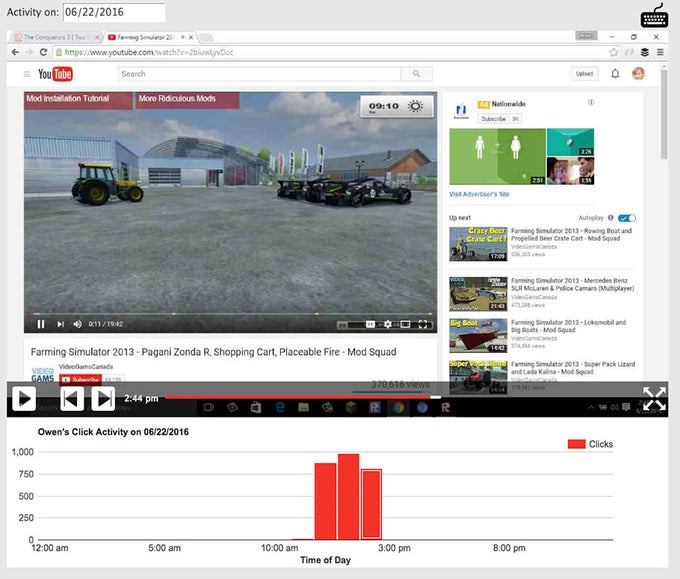Open the ad info icon
This screenshot has height=579, width=680.
591,102
